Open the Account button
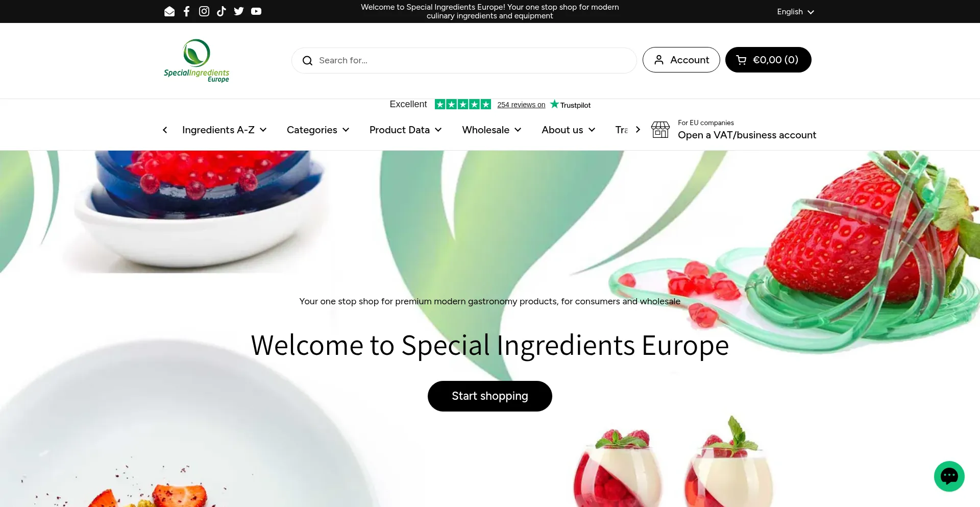 681,60
